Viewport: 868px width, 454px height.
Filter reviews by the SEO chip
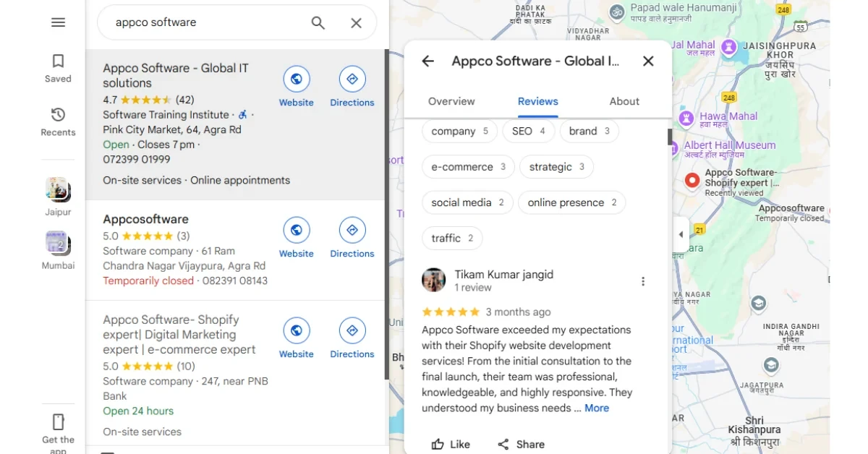[x=528, y=132]
